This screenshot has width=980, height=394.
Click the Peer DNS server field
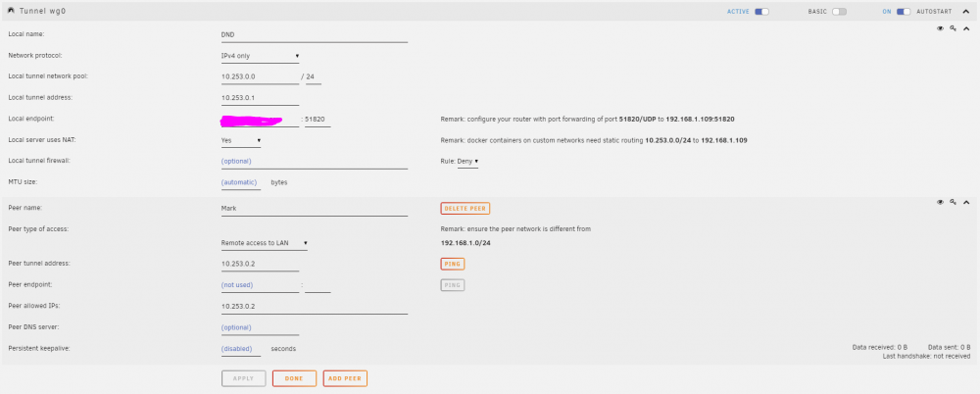(x=260, y=327)
